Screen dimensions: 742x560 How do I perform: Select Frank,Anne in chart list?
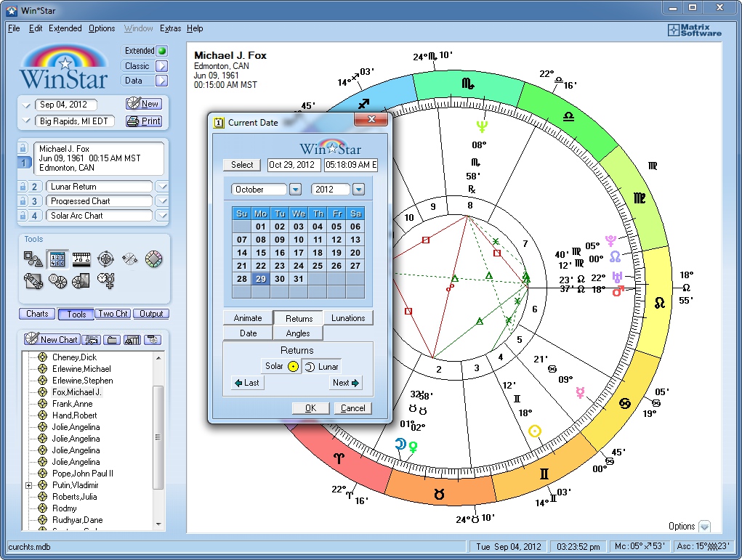point(72,404)
